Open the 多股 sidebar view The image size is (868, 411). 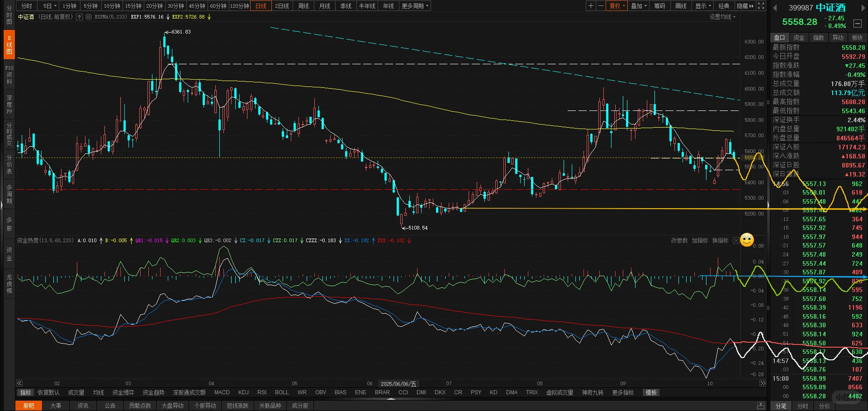(x=9, y=224)
